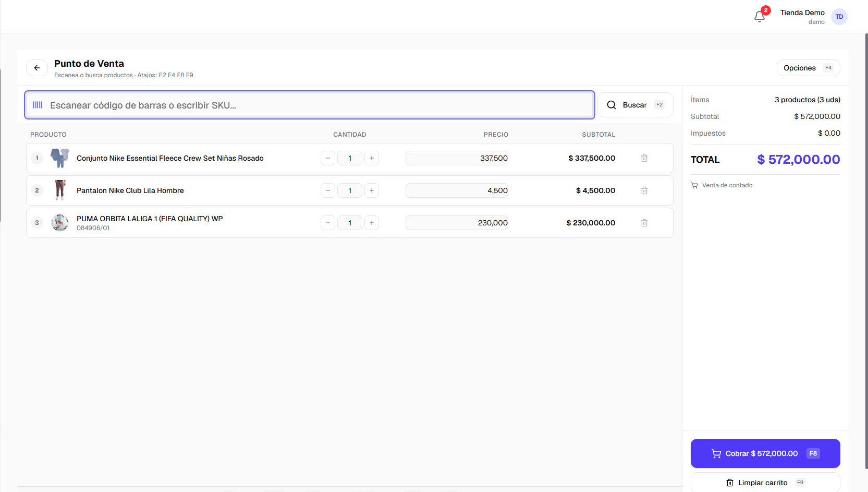
Task: Select subtotal $ 4,500.00 in second row
Action: click(595, 190)
